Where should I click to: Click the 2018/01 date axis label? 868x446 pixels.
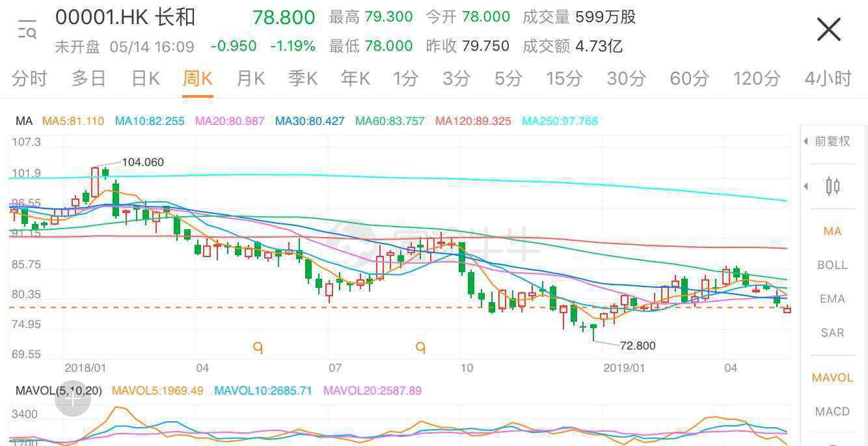[x=85, y=368]
